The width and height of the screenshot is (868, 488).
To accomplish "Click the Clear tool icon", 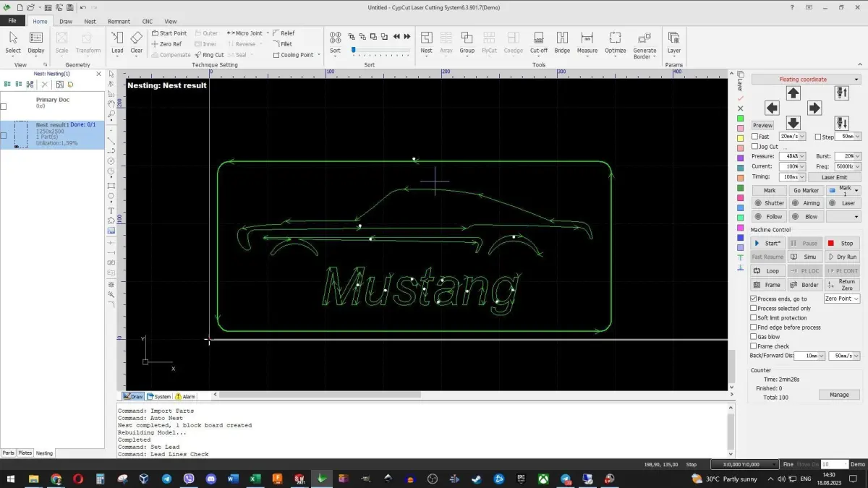I will click(x=137, y=43).
